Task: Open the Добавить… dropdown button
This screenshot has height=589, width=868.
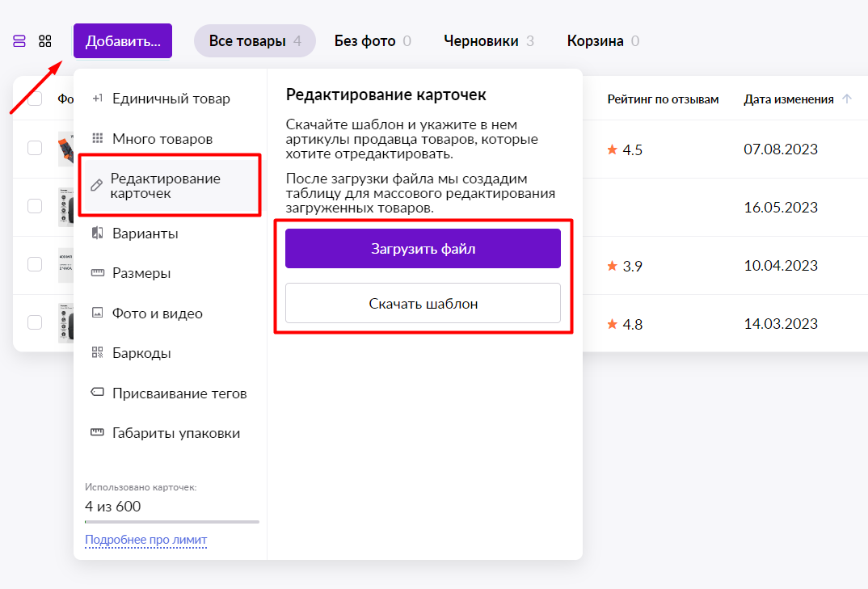Action: 123,41
